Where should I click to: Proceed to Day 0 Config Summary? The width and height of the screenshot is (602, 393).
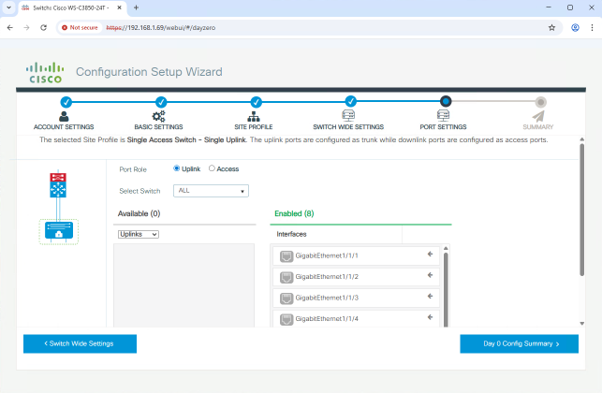pyautogui.click(x=519, y=343)
